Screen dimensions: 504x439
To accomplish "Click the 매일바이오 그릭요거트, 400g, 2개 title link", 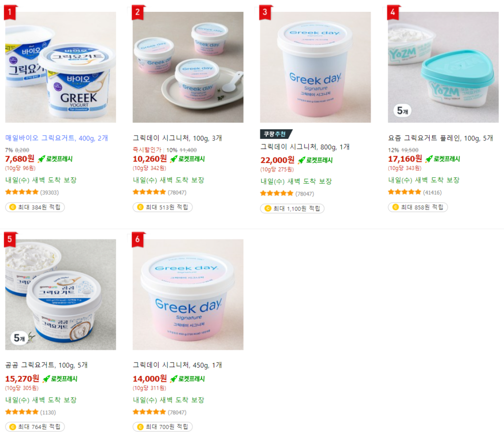I will coord(57,138).
